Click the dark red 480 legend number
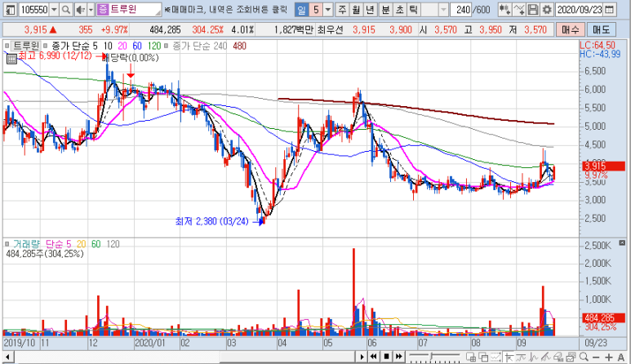The width and height of the screenshot is (631, 364). click(239, 46)
